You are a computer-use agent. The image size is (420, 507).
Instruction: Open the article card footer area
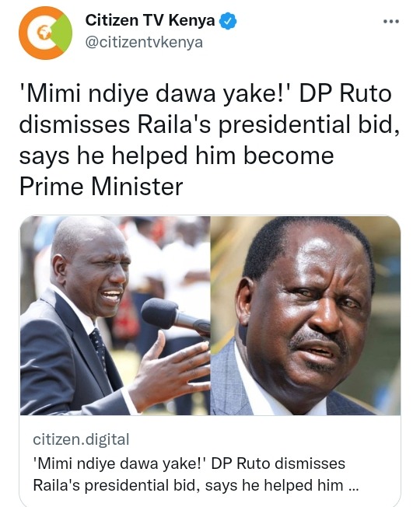pos(210,461)
